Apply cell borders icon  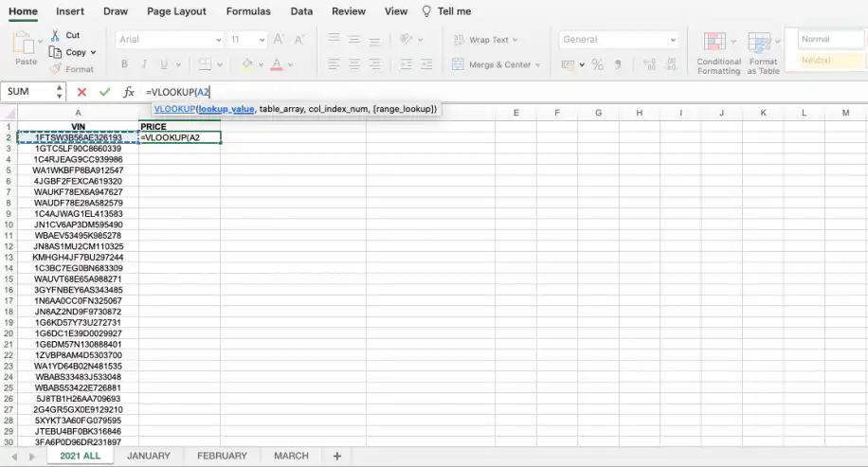coord(206,64)
